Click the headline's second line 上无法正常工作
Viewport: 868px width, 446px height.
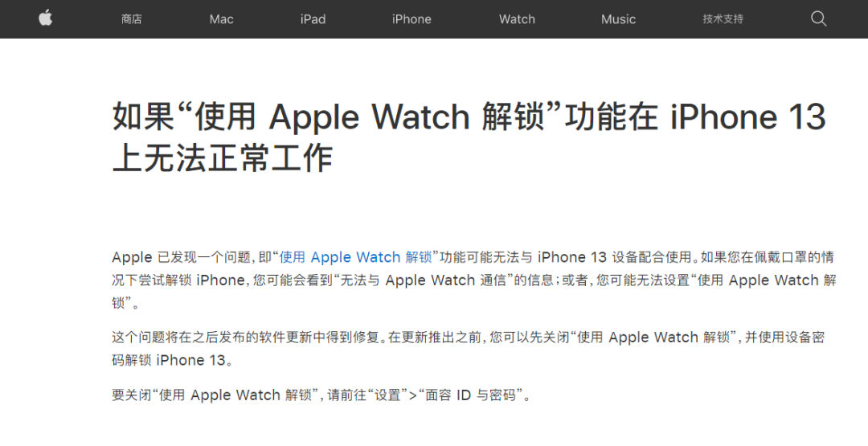tap(223, 158)
